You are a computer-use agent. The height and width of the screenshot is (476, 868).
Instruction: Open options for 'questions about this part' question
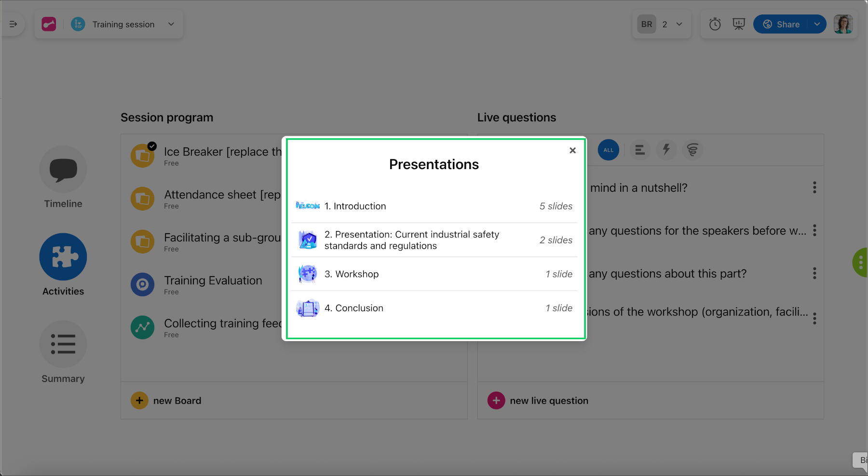[x=814, y=273]
